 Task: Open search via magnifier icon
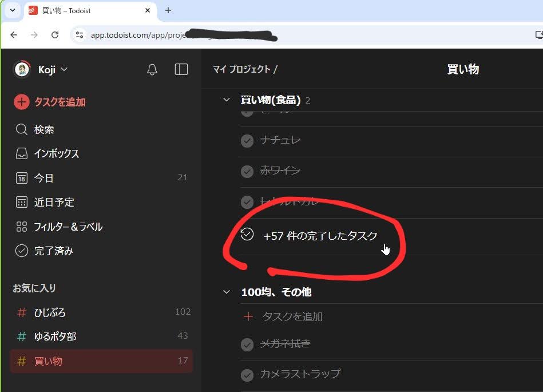(x=21, y=129)
